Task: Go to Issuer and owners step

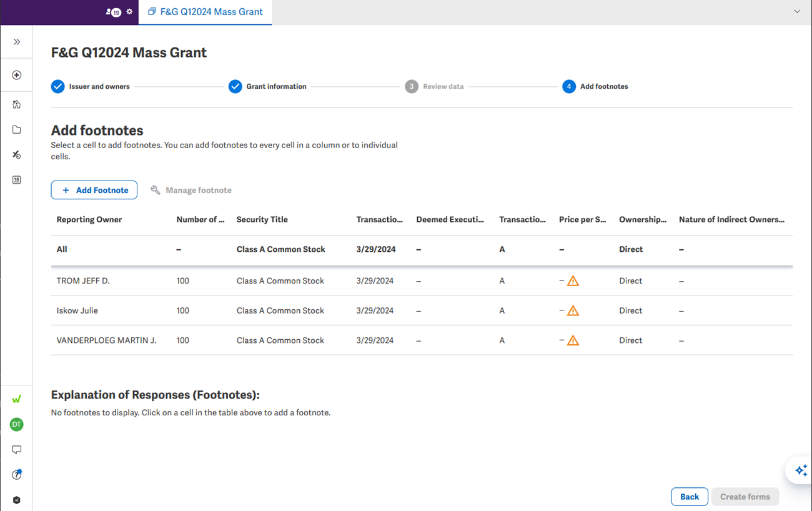Action: [x=91, y=86]
